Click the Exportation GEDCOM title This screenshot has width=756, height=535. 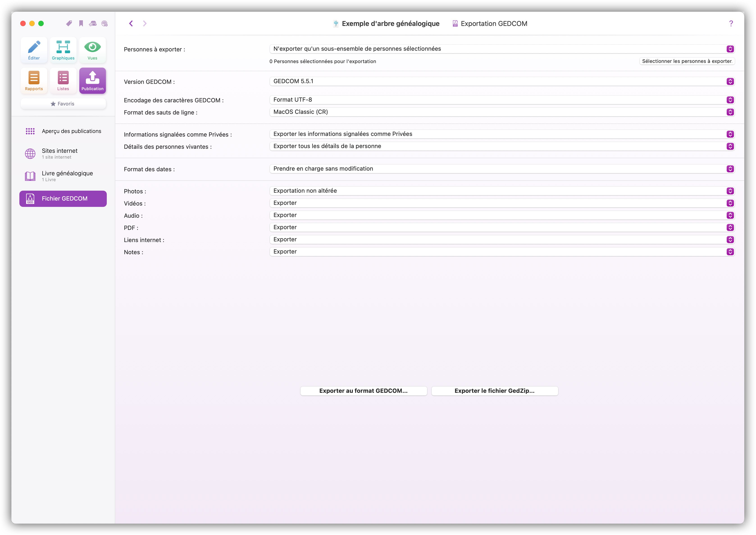[x=494, y=23]
